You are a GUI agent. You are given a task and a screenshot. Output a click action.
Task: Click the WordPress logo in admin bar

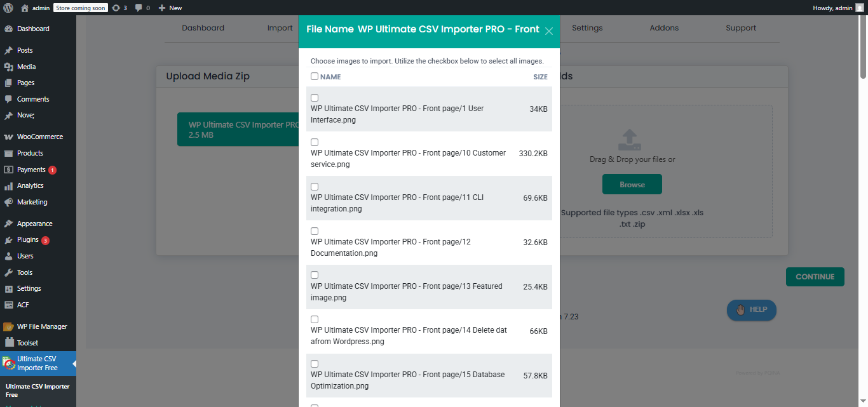pyautogui.click(x=8, y=8)
